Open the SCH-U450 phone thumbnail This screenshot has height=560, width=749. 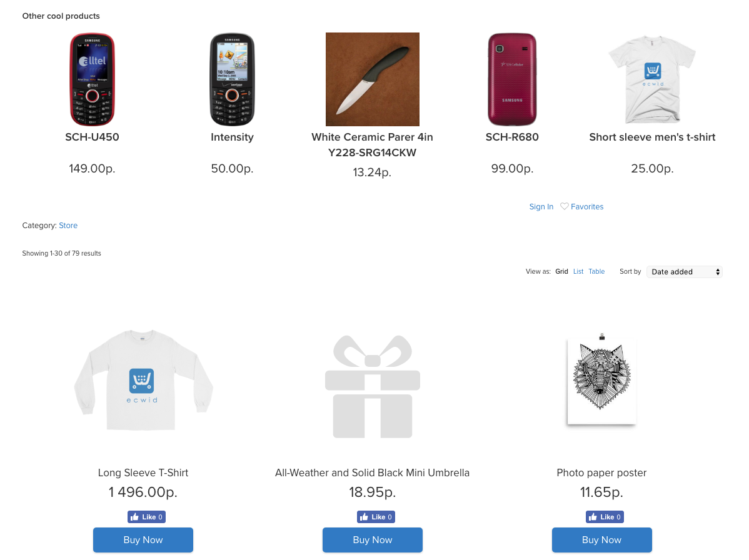point(92,79)
